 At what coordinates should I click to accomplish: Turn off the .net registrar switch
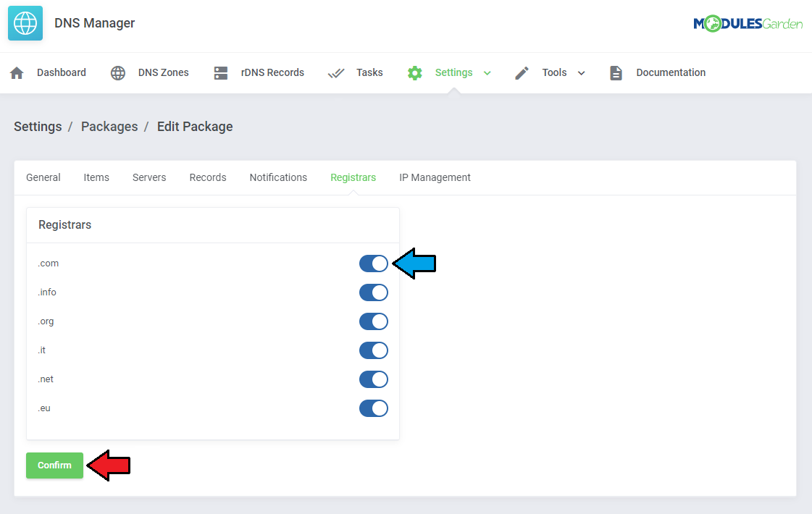[x=373, y=379]
